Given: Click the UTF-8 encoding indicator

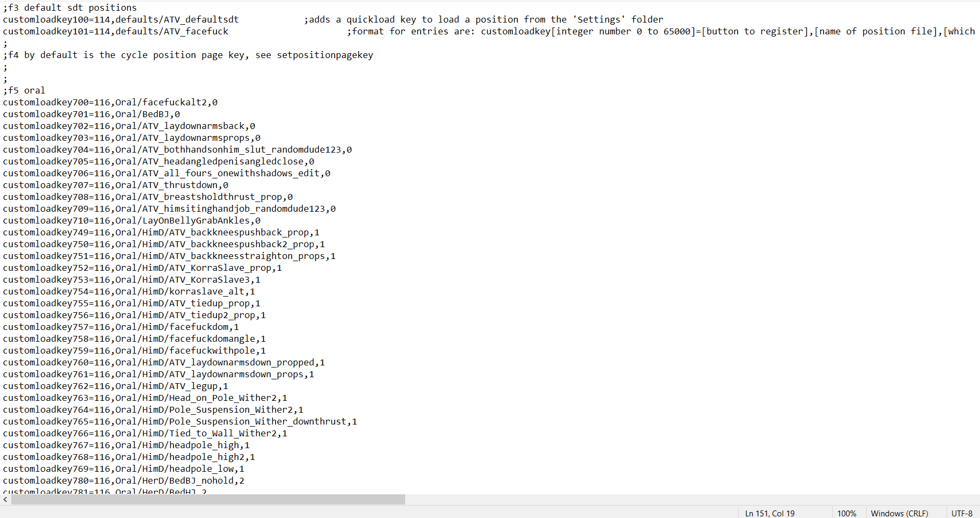Looking at the screenshot, I should click(x=961, y=513).
